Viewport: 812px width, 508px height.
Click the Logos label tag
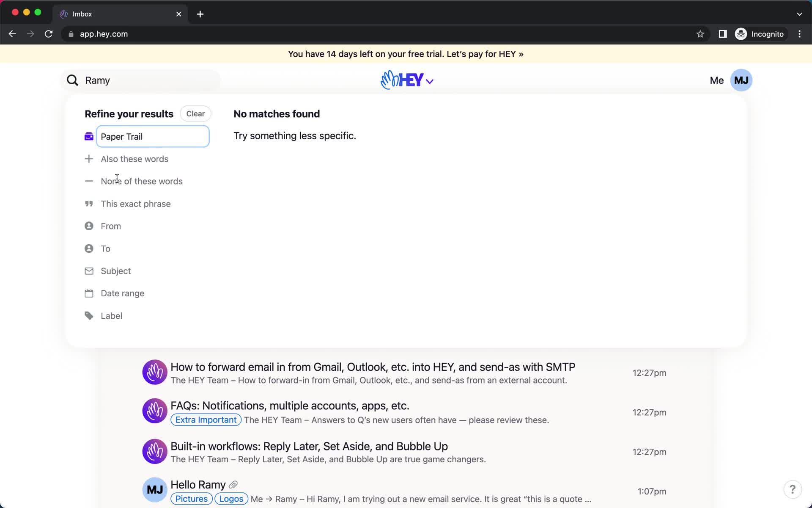point(231,499)
